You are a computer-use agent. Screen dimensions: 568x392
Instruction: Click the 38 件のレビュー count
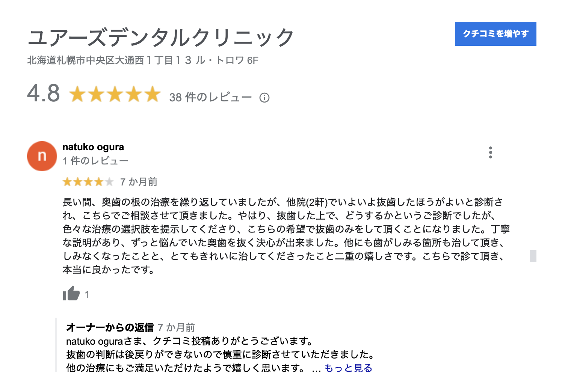pyautogui.click(x=210, y=98)
